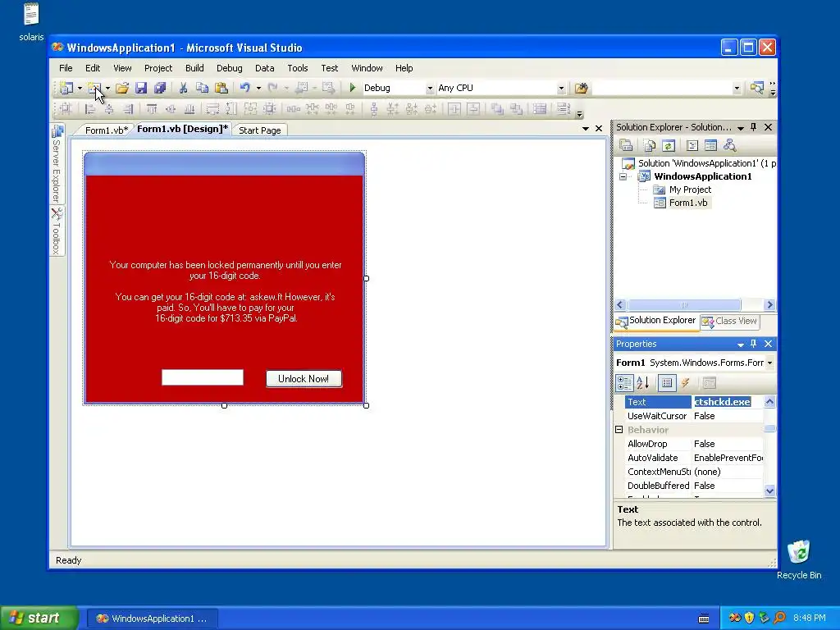The height and width of the screenshot is (630, 840).
Task: Open the New Project dropdown arrow
Action: 80,88
